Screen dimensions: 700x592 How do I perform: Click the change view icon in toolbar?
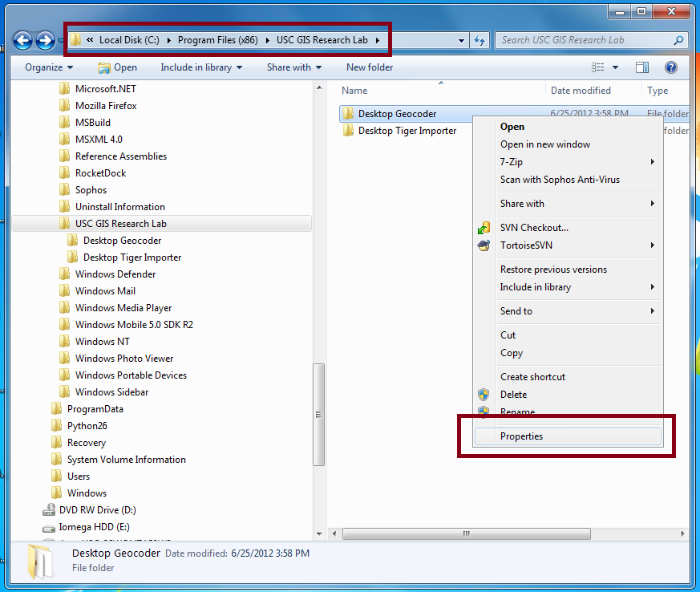click(598, 67)
